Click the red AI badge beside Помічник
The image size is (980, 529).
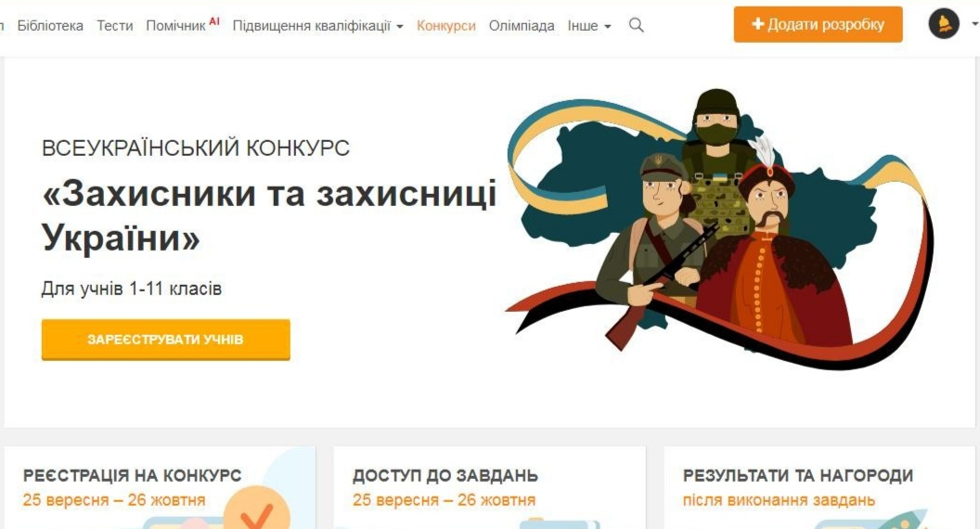point(214,20)
